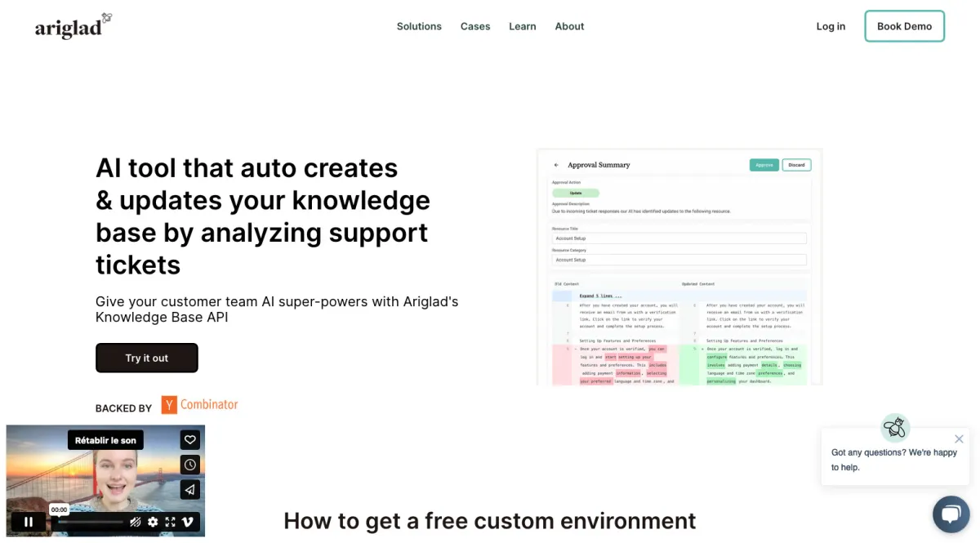Screen dimensions: 980x543
Task: Close the Got any questions popup
Action: (x=959, y=439)
